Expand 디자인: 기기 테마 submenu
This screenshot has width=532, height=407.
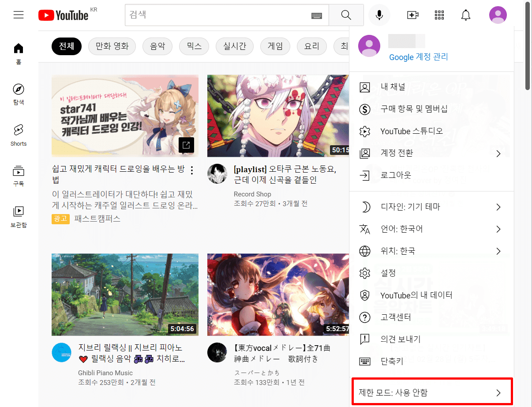[x=431, y=207]
